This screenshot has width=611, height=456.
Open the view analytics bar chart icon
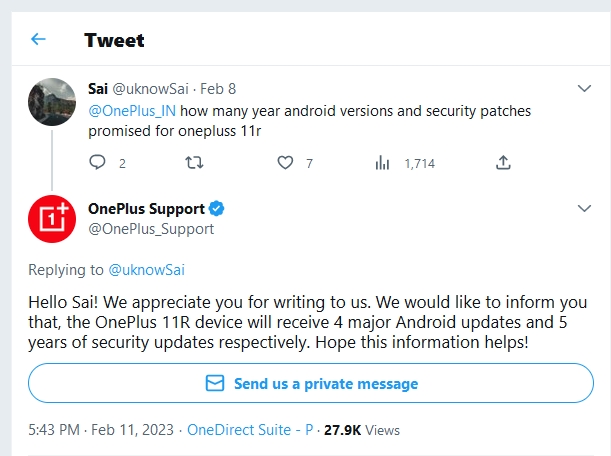[x=381, y=163]
